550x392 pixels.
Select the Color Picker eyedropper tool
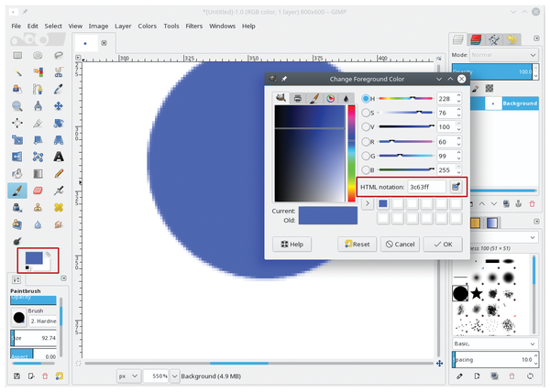pos(59,90)
